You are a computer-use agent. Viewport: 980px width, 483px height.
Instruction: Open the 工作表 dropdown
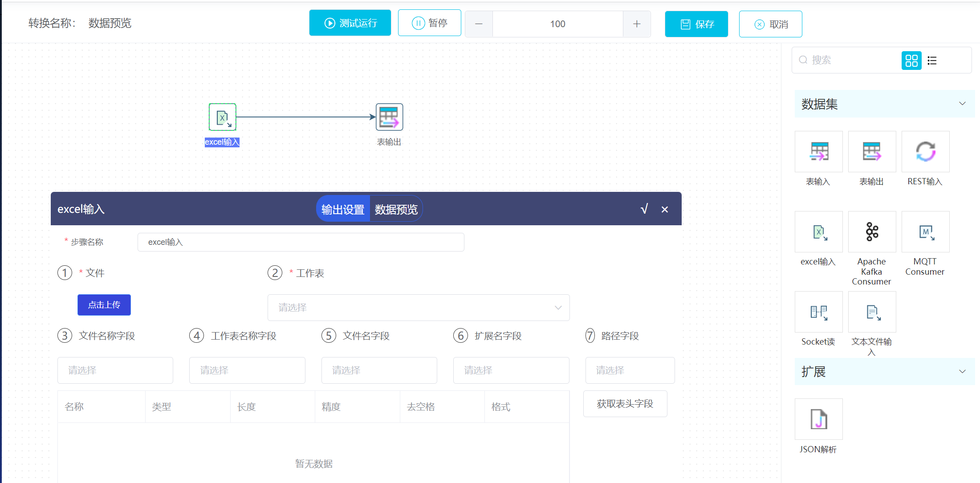(418, 308)
